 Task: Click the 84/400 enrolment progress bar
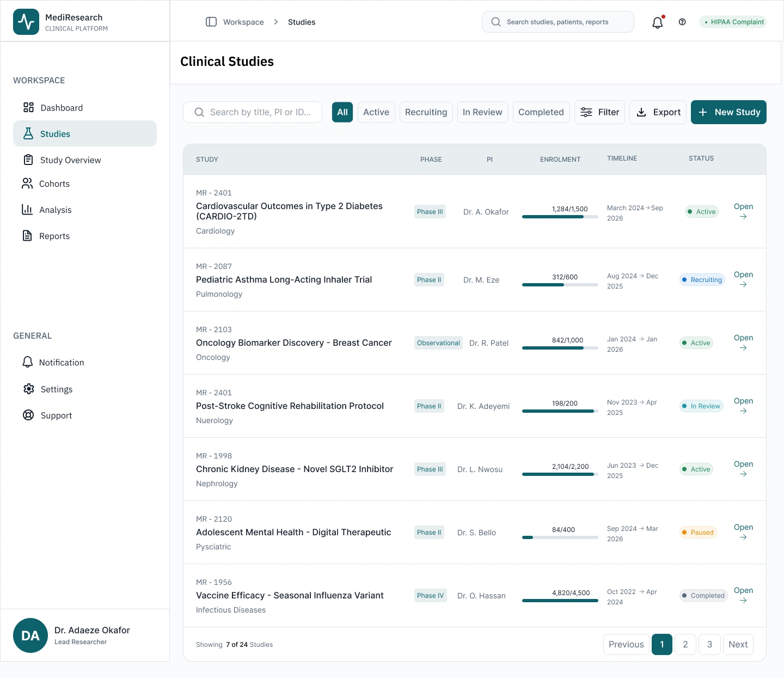pyautogui.click(x=560, y=537)
